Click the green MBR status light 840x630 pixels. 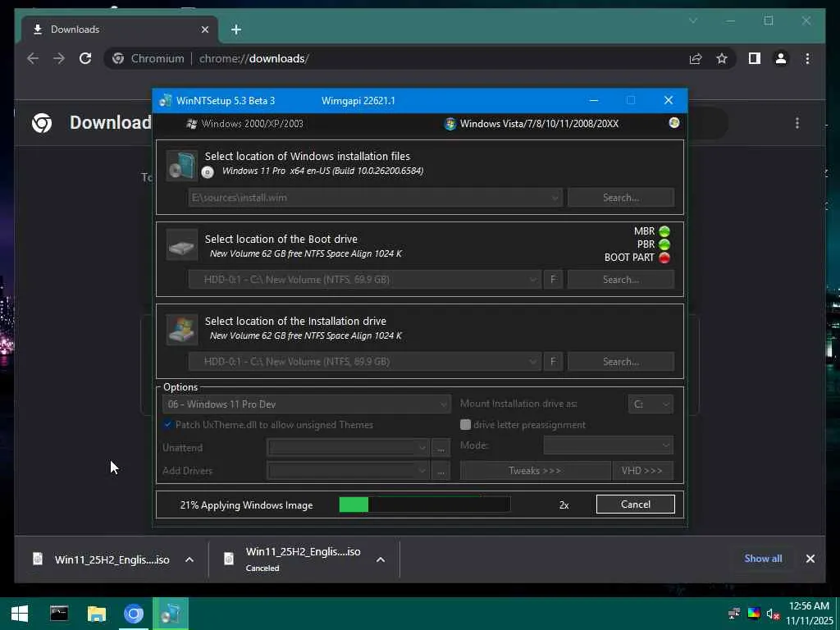(664, 231)
